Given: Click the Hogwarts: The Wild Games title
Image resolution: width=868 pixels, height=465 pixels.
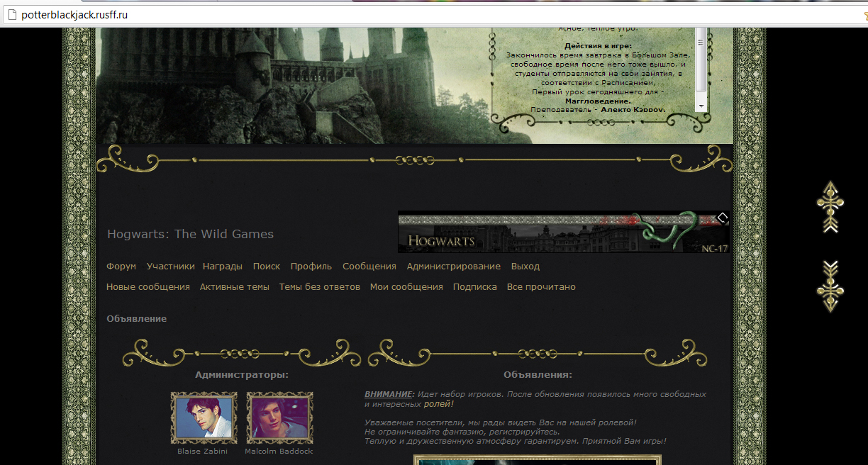Looking at the screenshot, I should point(190,235).
